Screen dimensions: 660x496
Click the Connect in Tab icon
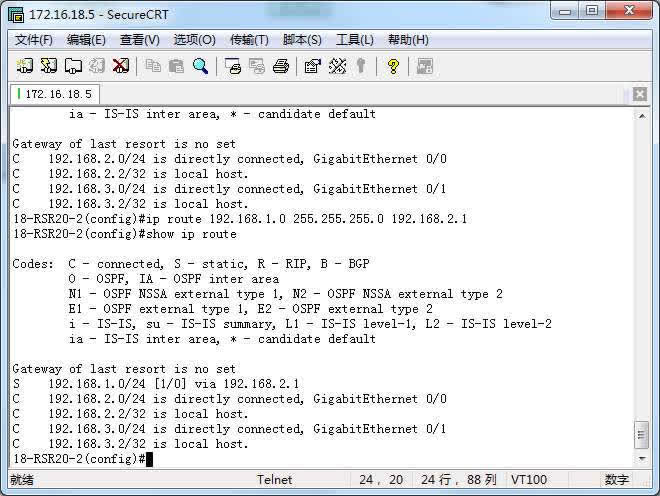(x=73, y=66)
